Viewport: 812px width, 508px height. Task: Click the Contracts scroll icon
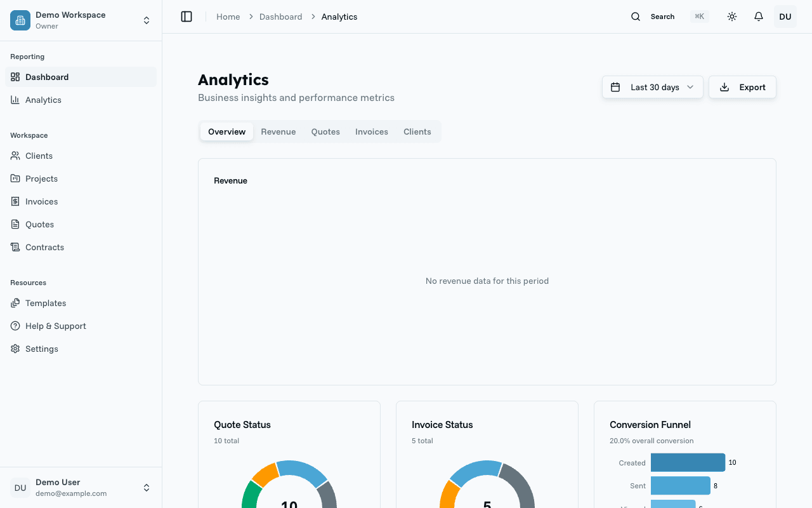pos(15,247)
